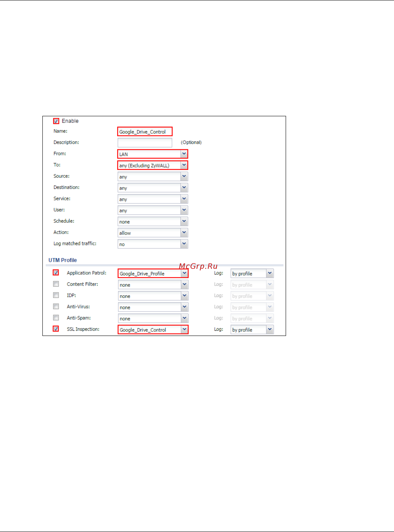Open the Service dropdown
The width and height of the screenshot is (394, 532).
153,199
